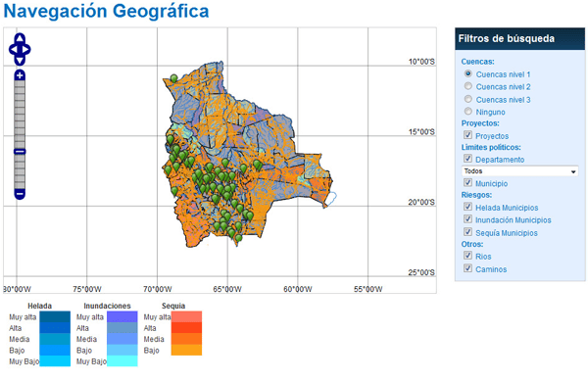The width and height of the screenshot is (588, 382).
Task: Disable the Municipio checkbox
Action: click(x=467, y=182)
